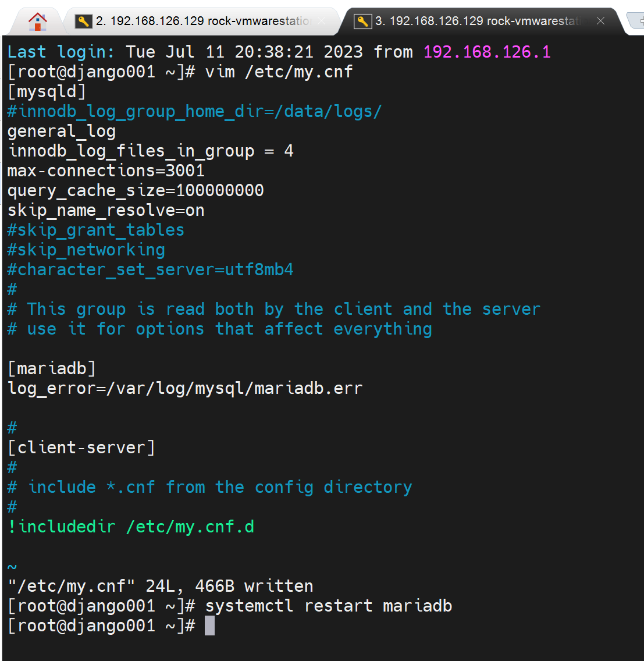Viewport: 644px width, 661px height.
Task: Open a new tab at far right
Action: (635, 22)
